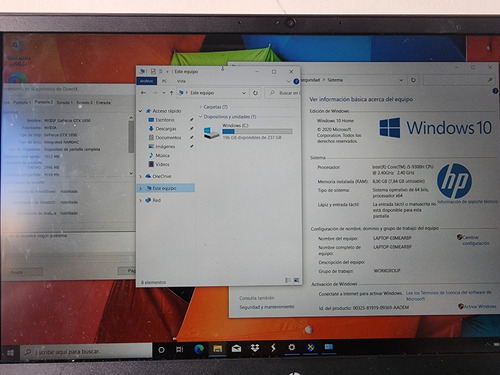Image resolution: width=500 pixels, height=375 pixels.
Task: Switch to Sonido 1 tab in DirectX window
Action: 64,102
